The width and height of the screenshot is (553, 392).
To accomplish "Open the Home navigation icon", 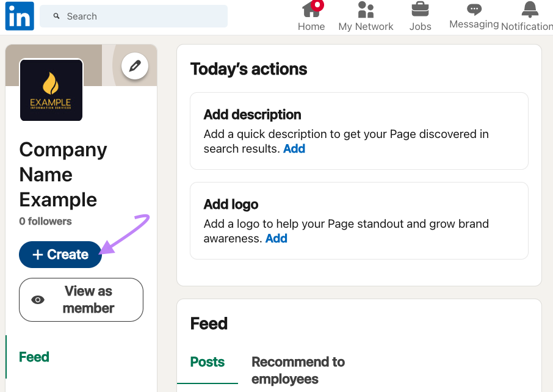I will (311, 10).
